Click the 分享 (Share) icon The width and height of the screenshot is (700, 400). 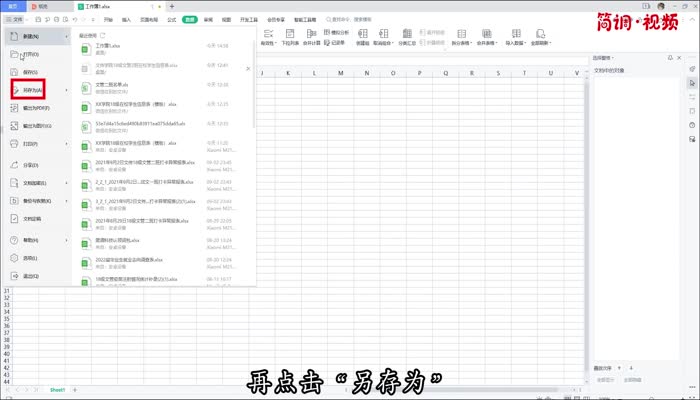pyautogui.click(x=11, y=165)
